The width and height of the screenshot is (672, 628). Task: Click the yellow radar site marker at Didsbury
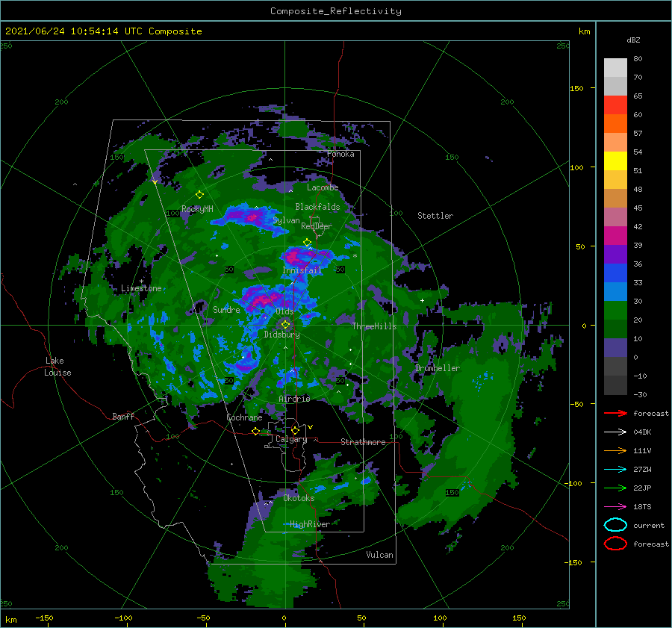coord(285,325)
